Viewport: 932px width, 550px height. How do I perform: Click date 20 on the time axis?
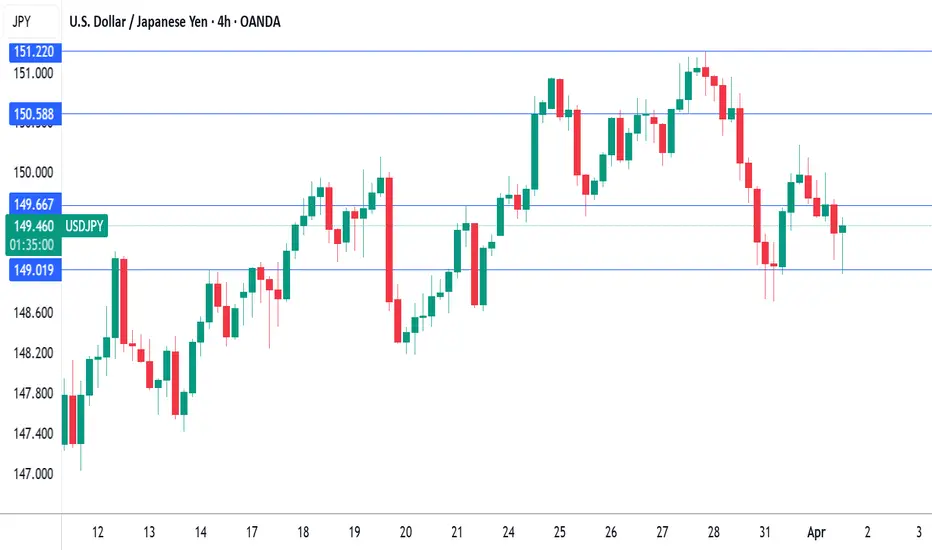point(405,532)
